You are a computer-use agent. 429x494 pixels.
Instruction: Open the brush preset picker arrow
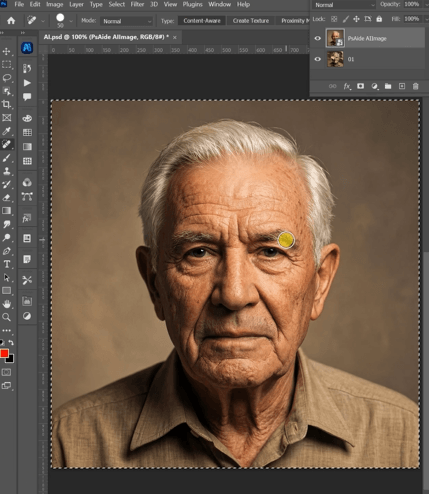[x=71, y=21]
